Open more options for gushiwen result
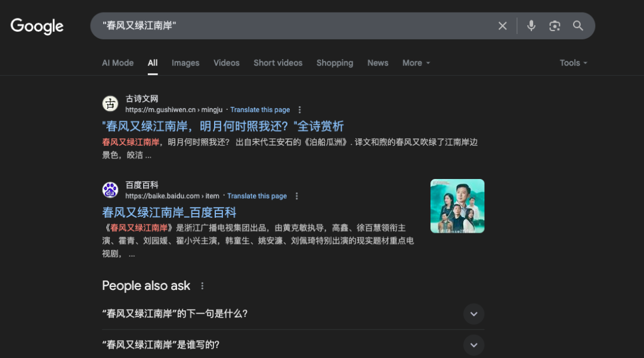The width and height of the screenshot is (644, 358). (x=299, y=110)
